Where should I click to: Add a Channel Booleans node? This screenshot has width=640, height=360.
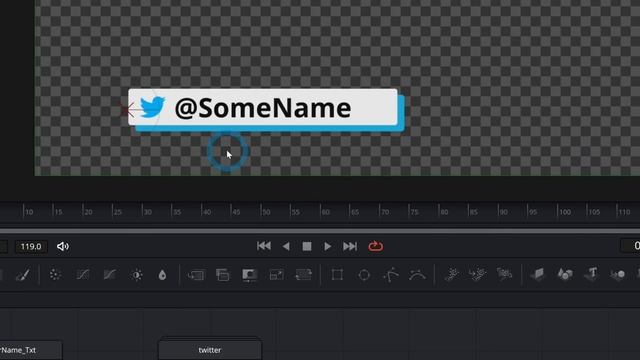tap(223, 275)
